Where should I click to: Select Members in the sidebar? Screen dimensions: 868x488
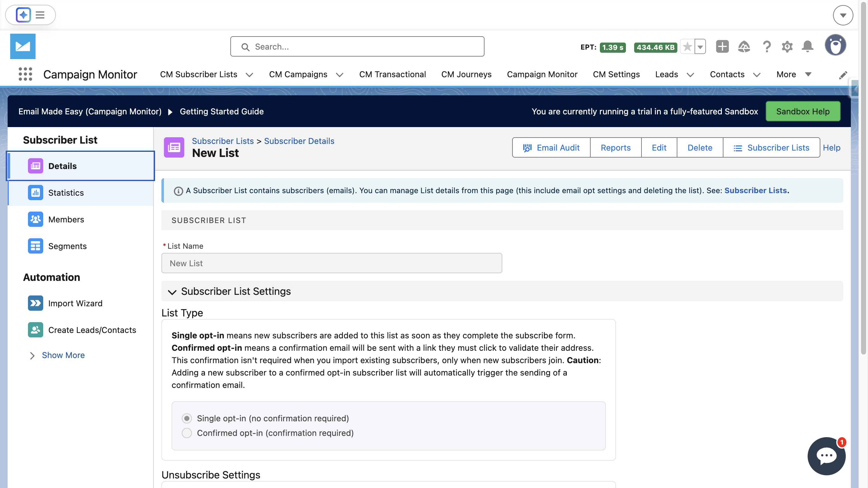80,219
